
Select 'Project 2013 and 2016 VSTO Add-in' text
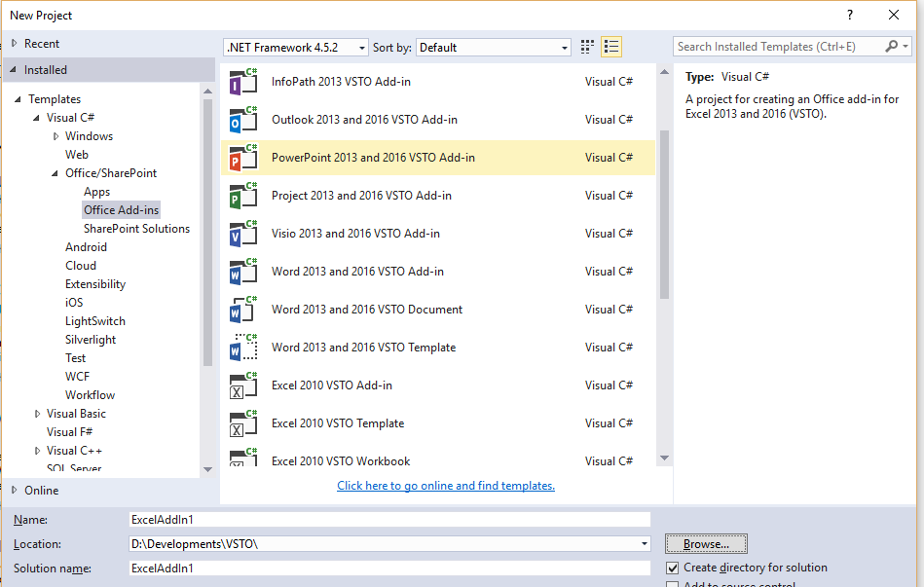(361, 196)
